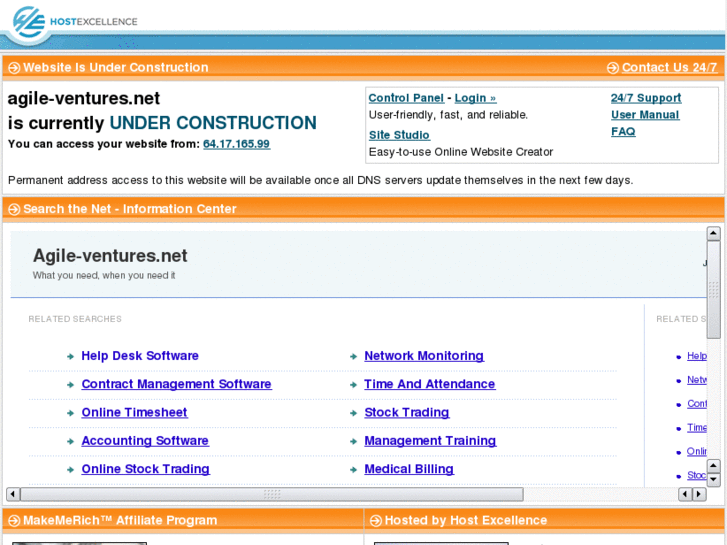Click the Host Excellence logo
727x545 pixels.
pyautogui.click(x=74, y=22)
